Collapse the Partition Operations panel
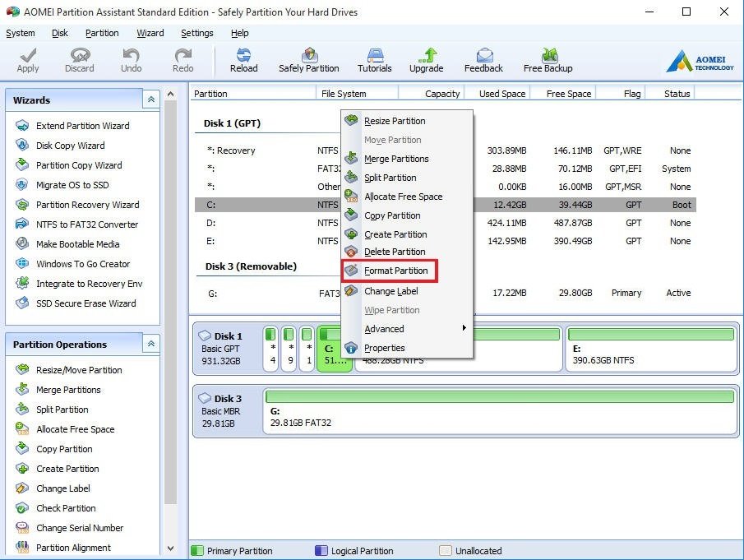The width and height of the screenshot is (744, 560). (151, 344)
